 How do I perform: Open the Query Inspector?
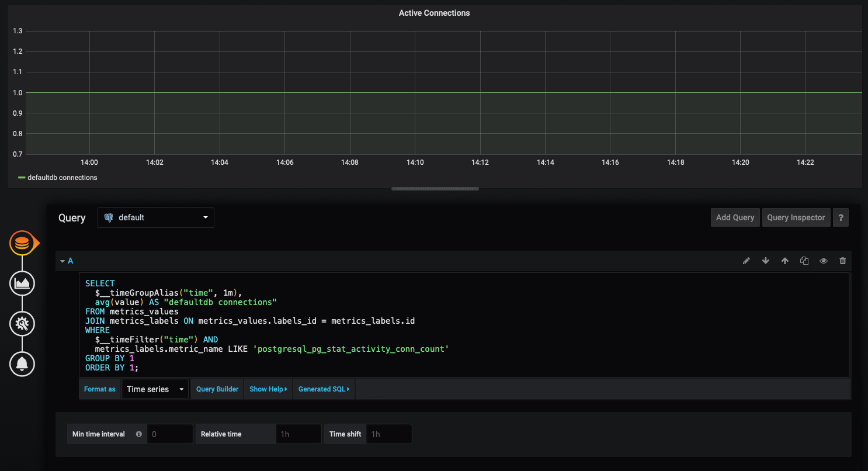click(796, 217)
